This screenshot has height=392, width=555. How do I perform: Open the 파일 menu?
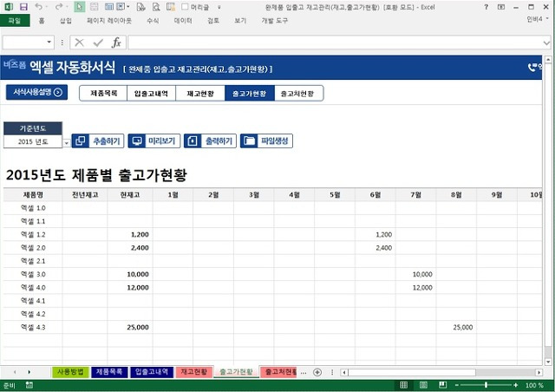15,21
